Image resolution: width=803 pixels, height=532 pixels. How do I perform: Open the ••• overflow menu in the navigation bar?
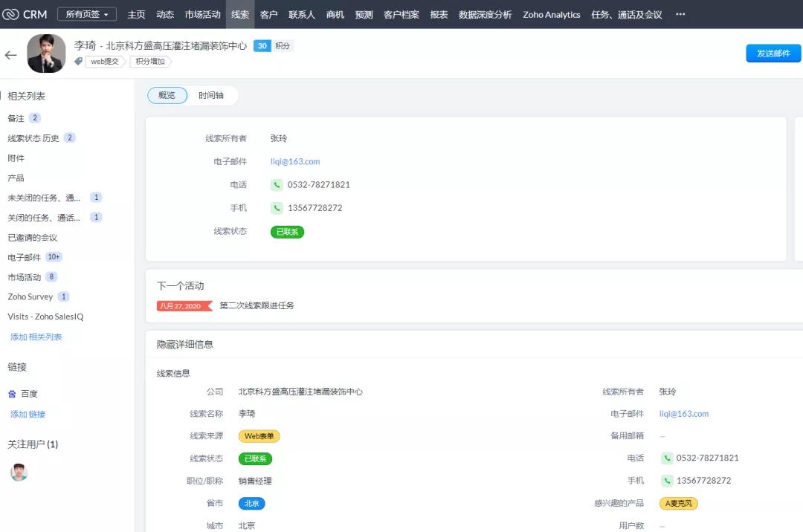(x=680, y=14)
